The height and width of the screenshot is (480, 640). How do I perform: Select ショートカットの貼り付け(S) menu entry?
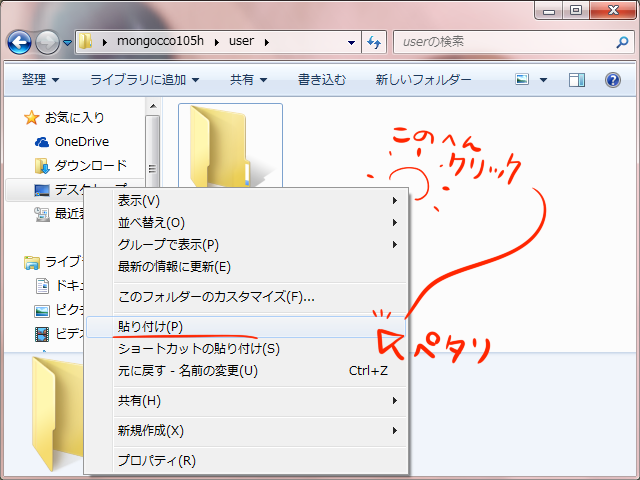(198, 348)
